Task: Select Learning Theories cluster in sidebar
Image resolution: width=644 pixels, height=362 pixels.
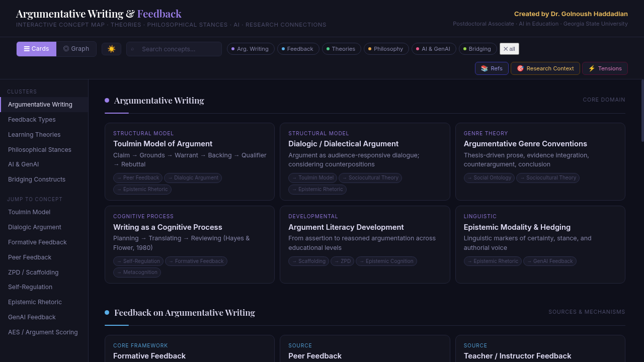Action: 44,135
